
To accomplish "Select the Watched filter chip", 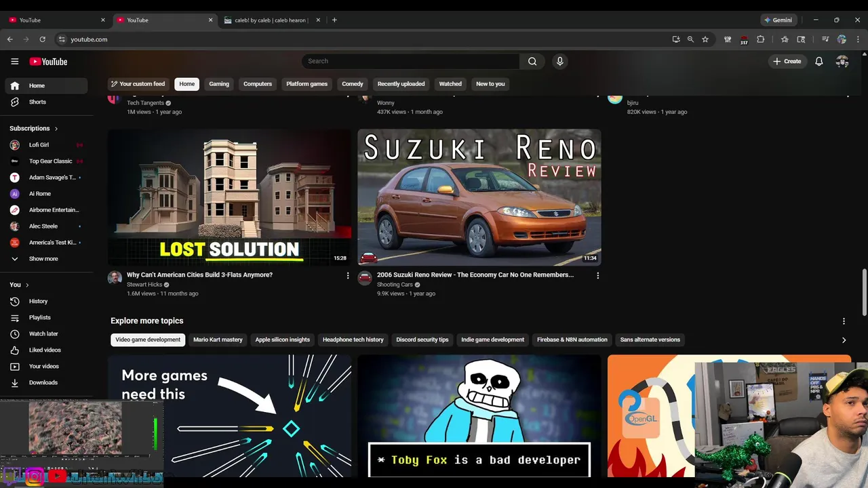I will coord(450,84).
